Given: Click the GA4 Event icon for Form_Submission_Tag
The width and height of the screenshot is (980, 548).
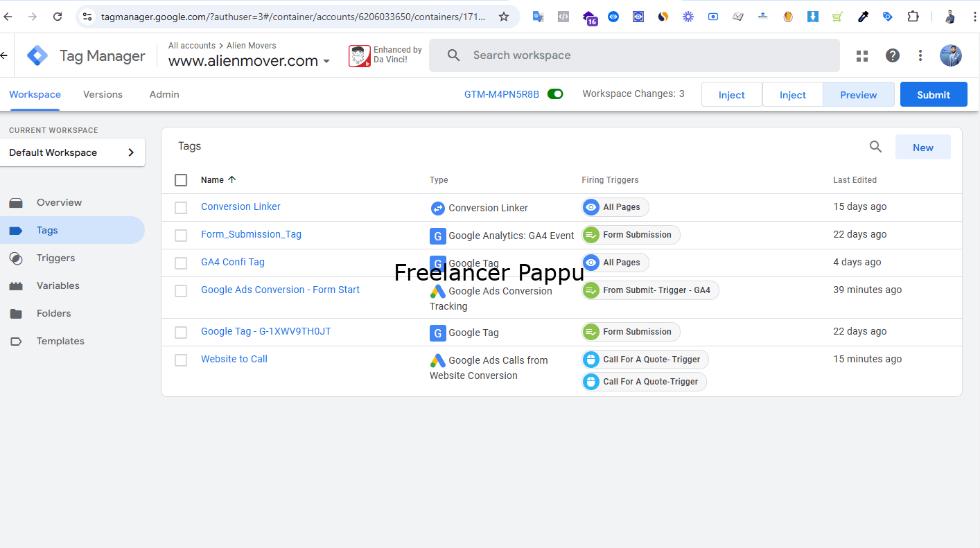Looking at the screenshot, I should pyautogui.click(x=437, y=236).
